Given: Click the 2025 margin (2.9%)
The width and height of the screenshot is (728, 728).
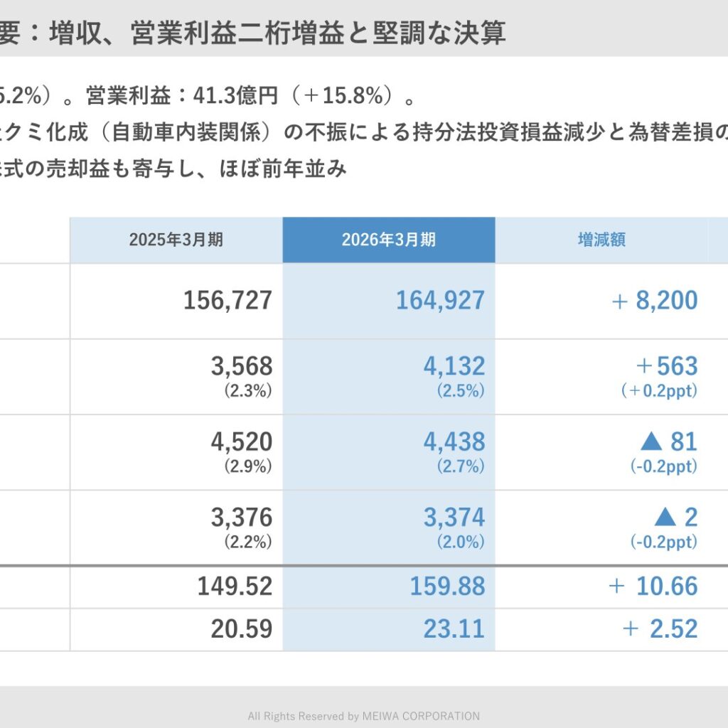Looking at the screenshot, I should [x=248, y=466].
